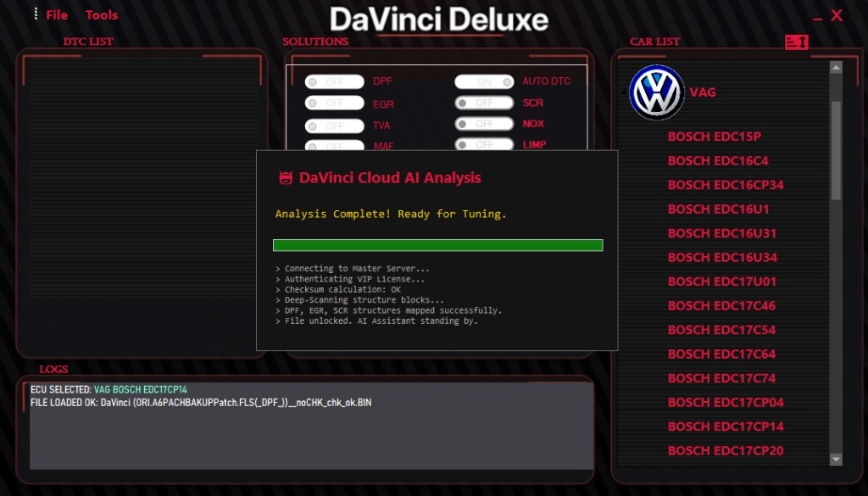
Task: Select BOSCH EDC17C46 in car list
Action: pyautogui.click(x=721, y=306)
